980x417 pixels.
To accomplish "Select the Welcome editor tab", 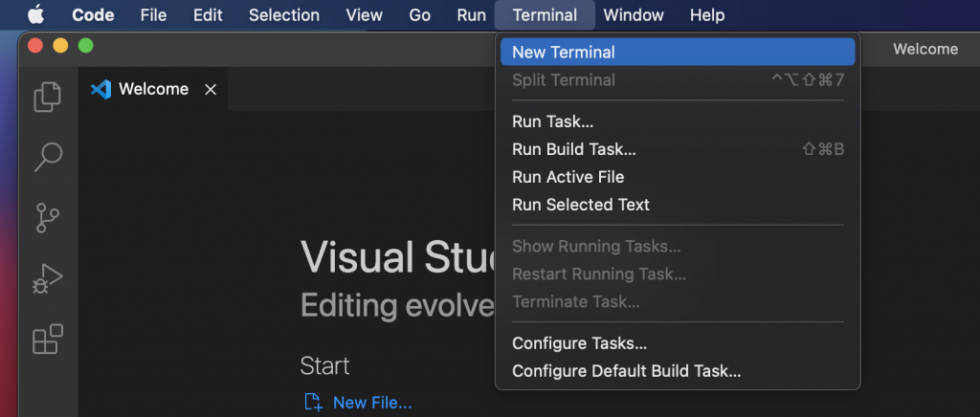I will click(153, 89).
